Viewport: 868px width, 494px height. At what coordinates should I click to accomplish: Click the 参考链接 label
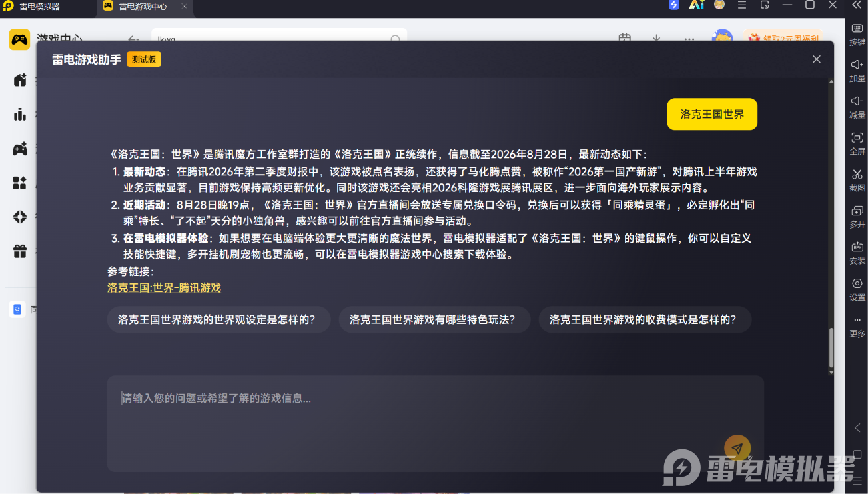[x=131, y=271]
